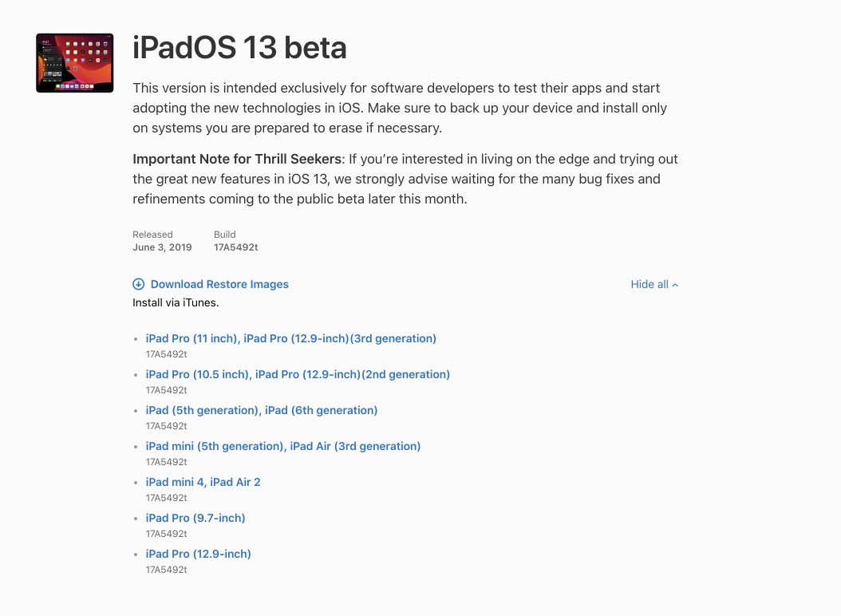The image size is (841, 616).
Task: Download iPad Pro (9.7-inch) image
Action: (195, 518)
